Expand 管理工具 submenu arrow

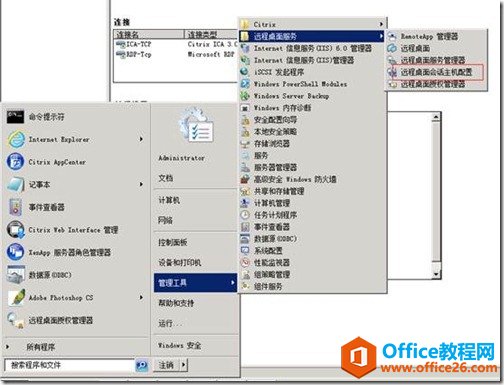point(232,283)
